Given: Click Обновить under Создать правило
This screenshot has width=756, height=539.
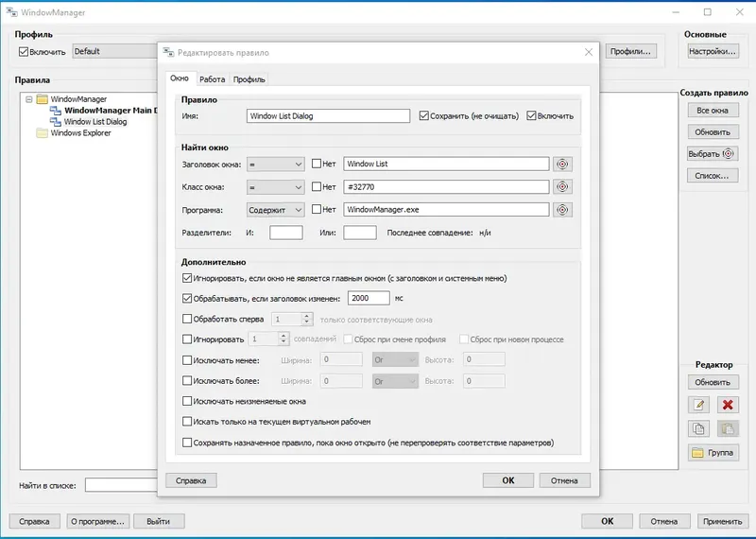Looking at the screenshot, I should [713, 132].
